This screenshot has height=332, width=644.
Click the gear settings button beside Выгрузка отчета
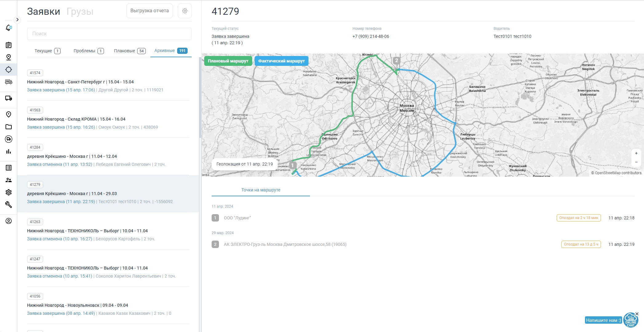click(x=185, y=11)
